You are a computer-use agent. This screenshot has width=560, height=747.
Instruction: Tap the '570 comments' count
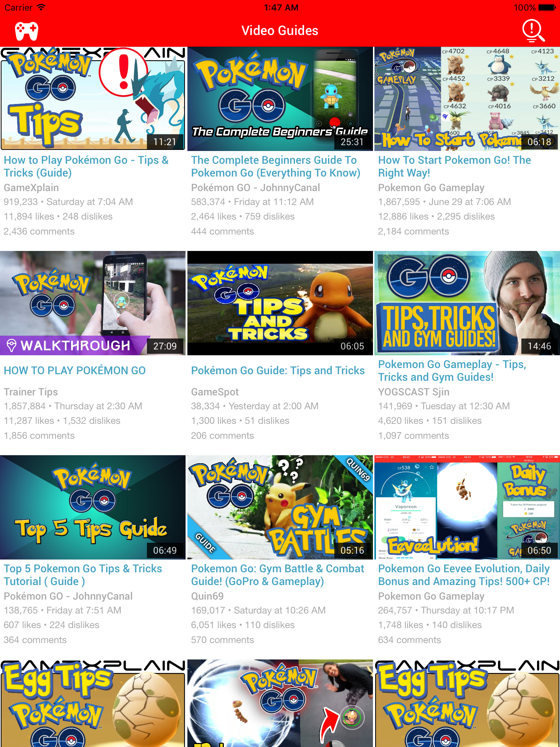click(x=222, y=640)
